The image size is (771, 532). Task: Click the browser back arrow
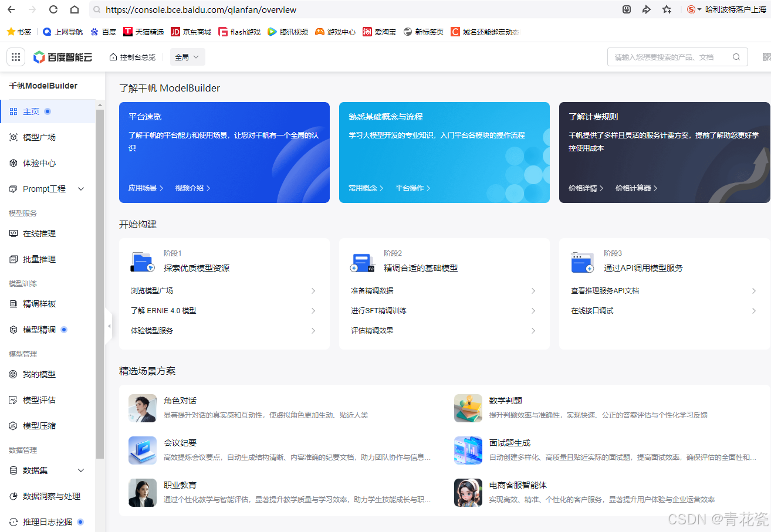11,9
